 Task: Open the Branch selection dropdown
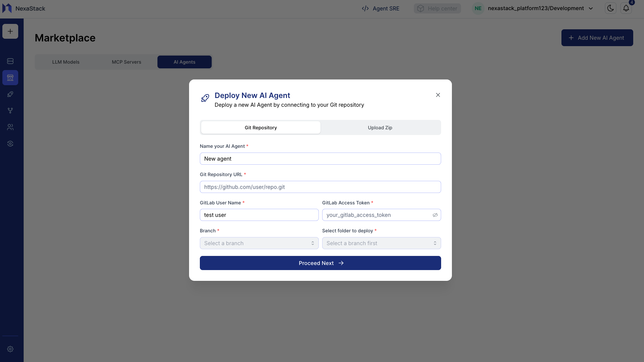click(x=259, y=243)
